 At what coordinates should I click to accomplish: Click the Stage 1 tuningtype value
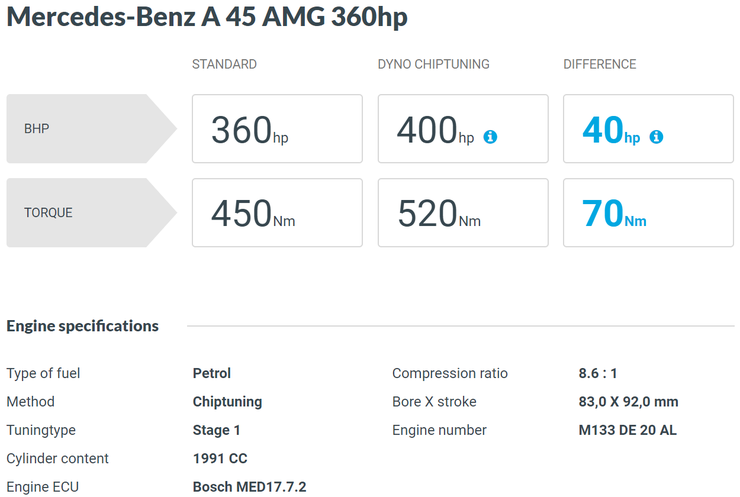216,430
